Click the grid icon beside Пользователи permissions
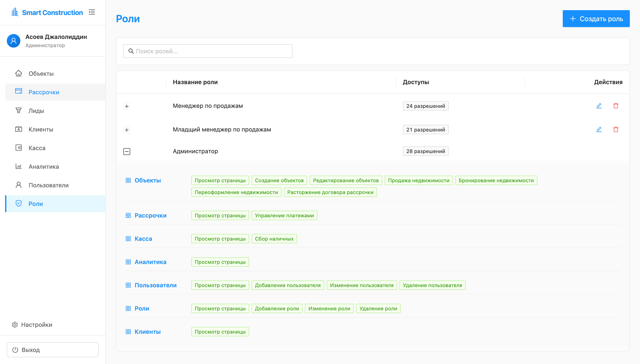The image size is (640, 364). [128, 285]
